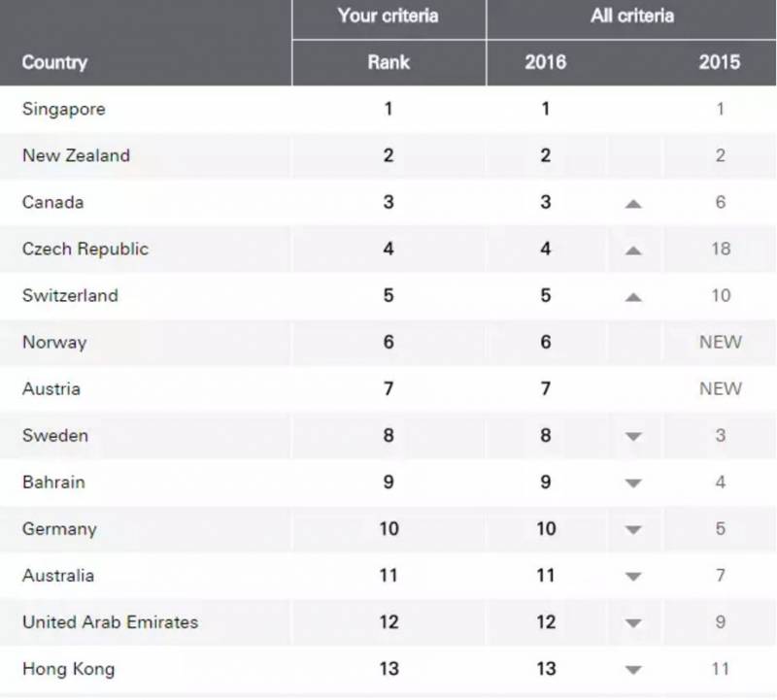Screen dimensions: 777x700
Task: Click the down arrow in Hong Kong's row
Action: point(634,669)
